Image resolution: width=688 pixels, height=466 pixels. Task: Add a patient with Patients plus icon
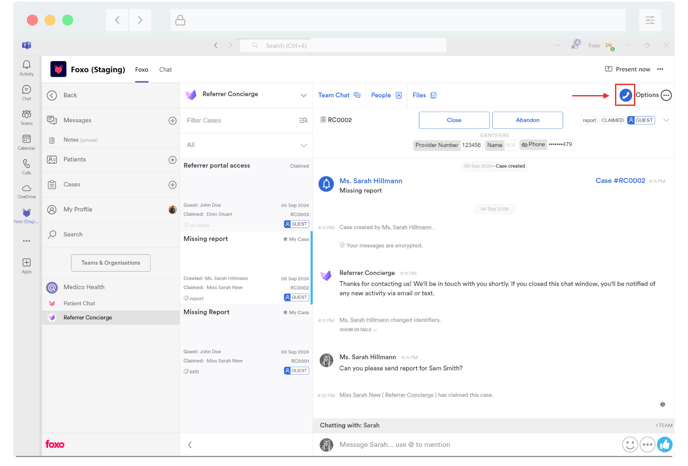tap(172, 160)
